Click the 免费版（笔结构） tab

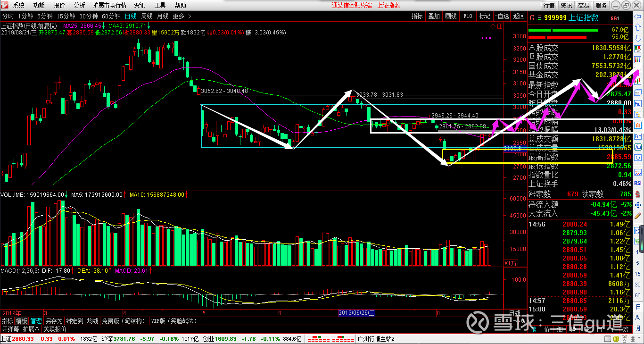[124, 321]
